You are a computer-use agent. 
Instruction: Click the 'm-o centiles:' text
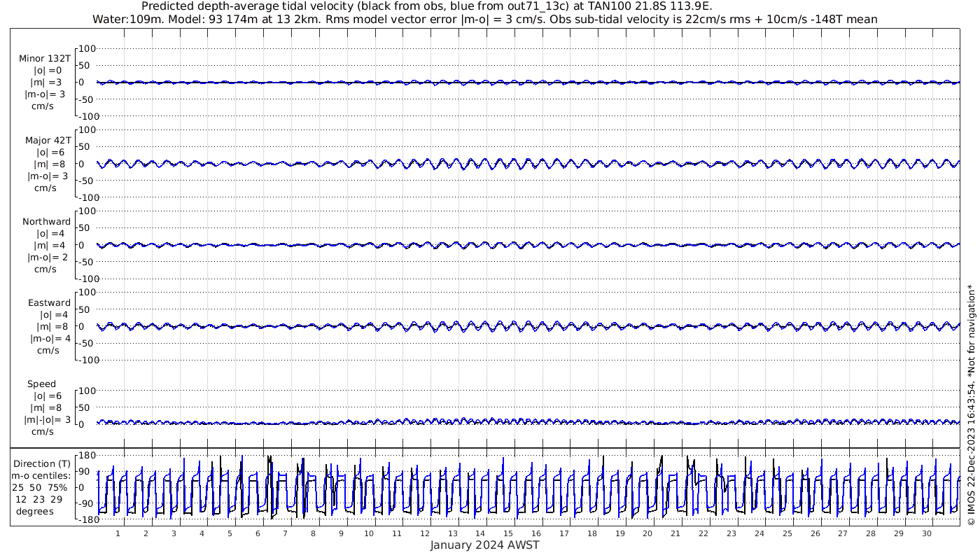41,475
